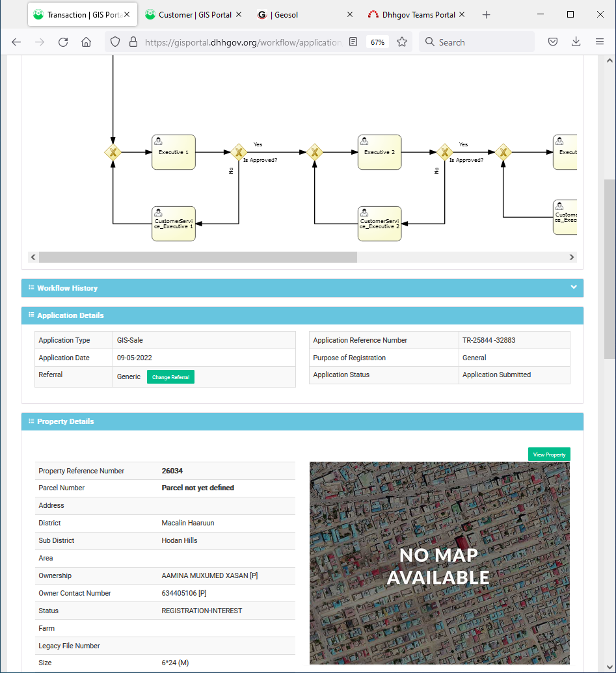Select CustomerService_Executive 2 task node

coord(379,224)
